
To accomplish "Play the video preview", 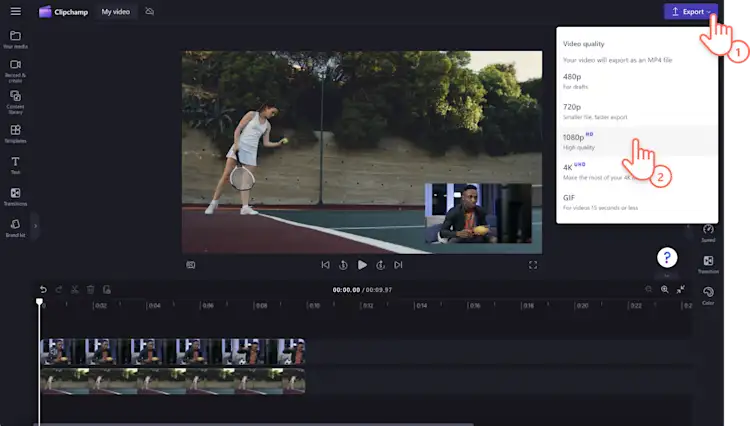I will click(x=362, y=265).
